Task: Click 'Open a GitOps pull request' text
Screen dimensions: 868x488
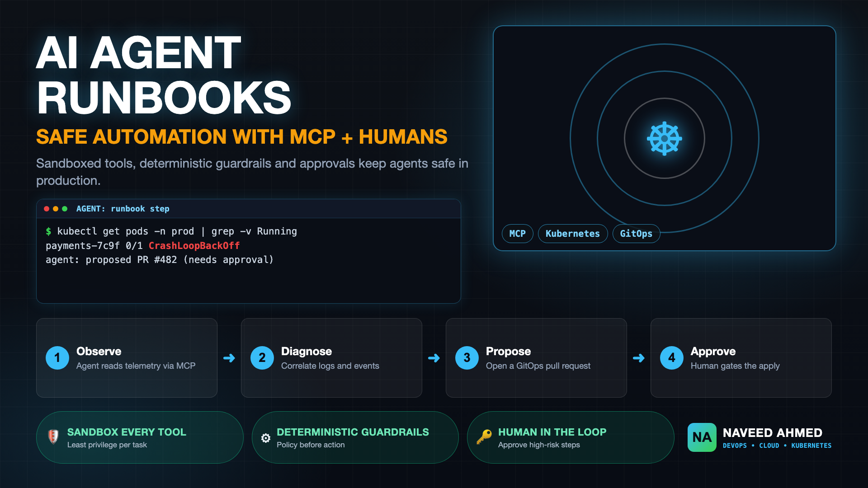Action: click(x=538, y=366)
